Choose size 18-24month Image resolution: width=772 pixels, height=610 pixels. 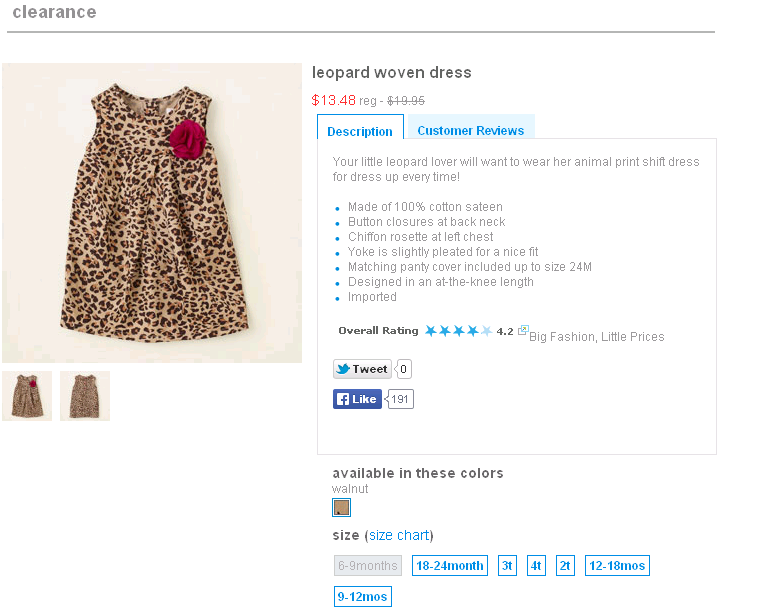pos(450,565)
